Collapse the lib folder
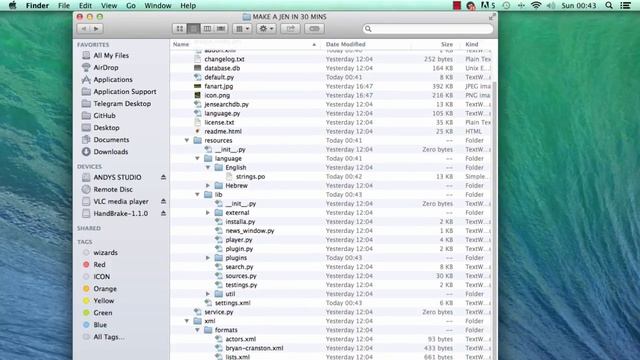The image size is (640, 360). click(197, 195)
